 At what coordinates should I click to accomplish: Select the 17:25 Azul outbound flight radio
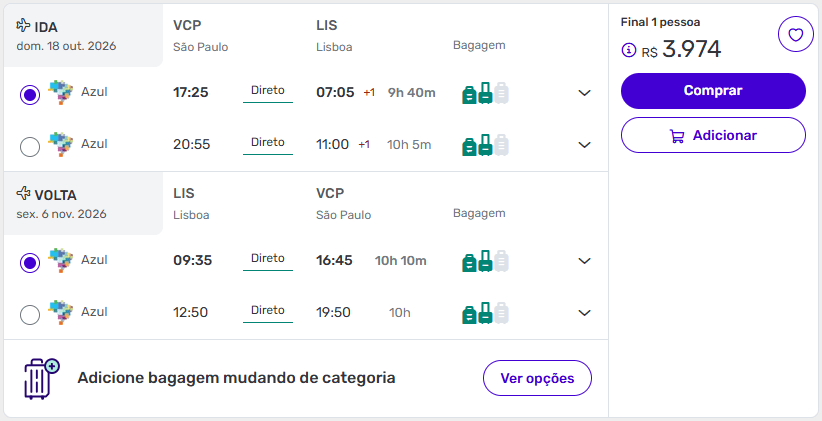[x=30, y=95]
